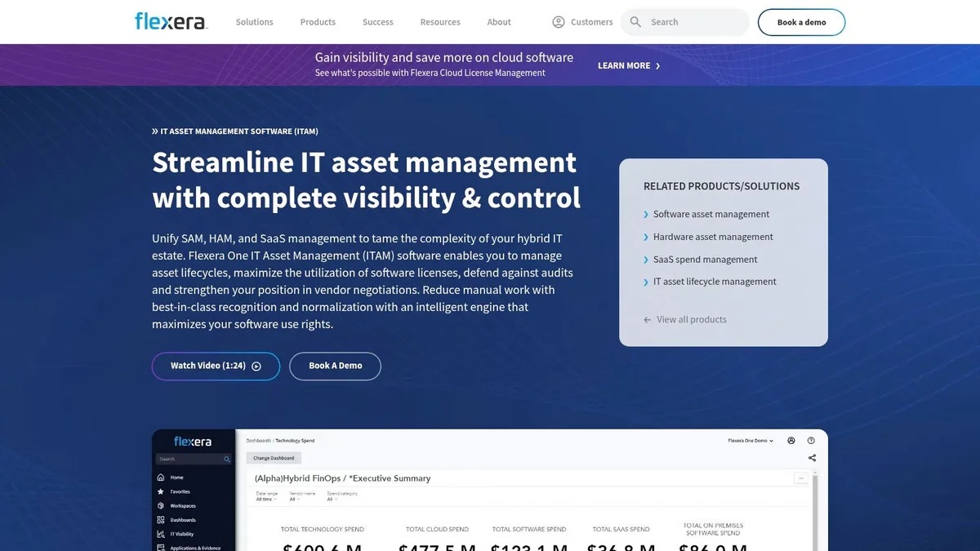The width and height of the screenshot is (980, 551).
Task: Click the TOTAL ON PREMISES SOFTWARE SPEND label
Action: coord(713,529)
